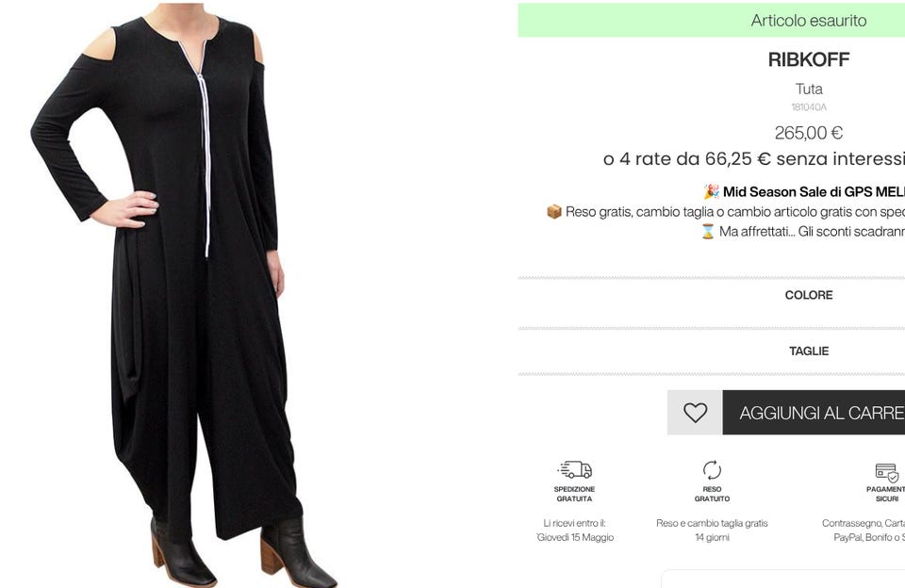Click the delivery date Giovedì 15 Maggio
905x588 pixels.
click(575, 537)
